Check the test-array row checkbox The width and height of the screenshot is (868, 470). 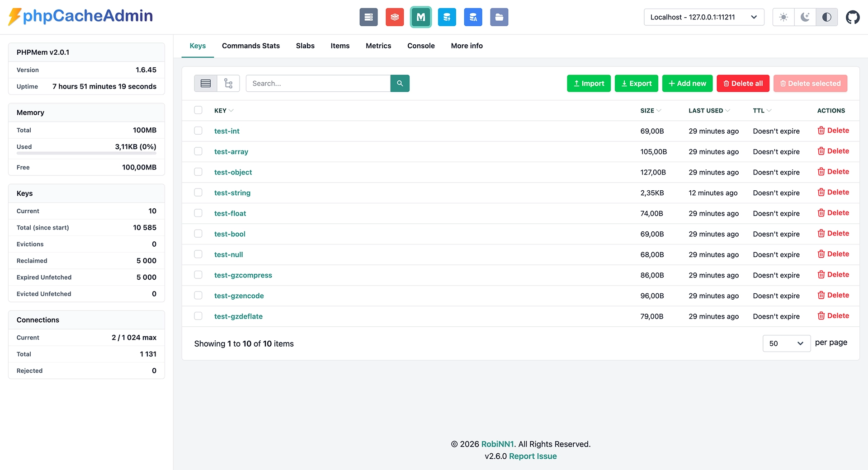pos(198,151)
